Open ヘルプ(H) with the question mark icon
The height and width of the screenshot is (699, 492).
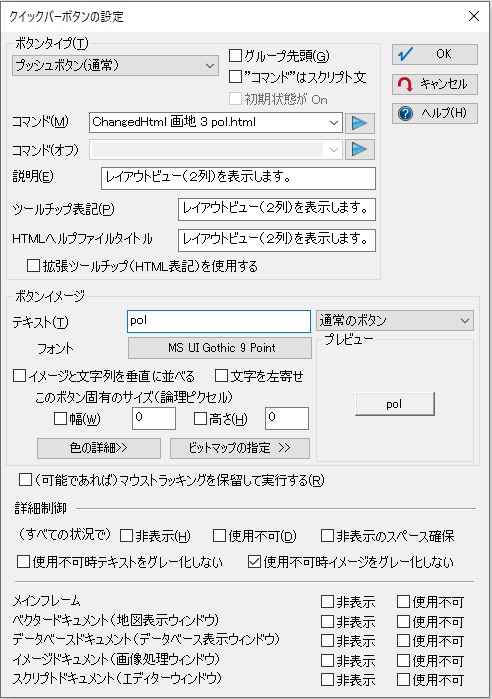[435, 113]
